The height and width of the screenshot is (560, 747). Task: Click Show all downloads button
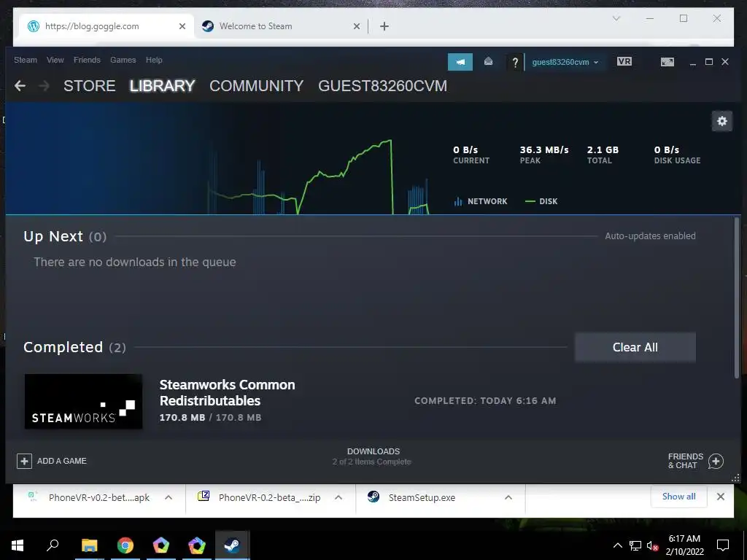pos(678,497)
